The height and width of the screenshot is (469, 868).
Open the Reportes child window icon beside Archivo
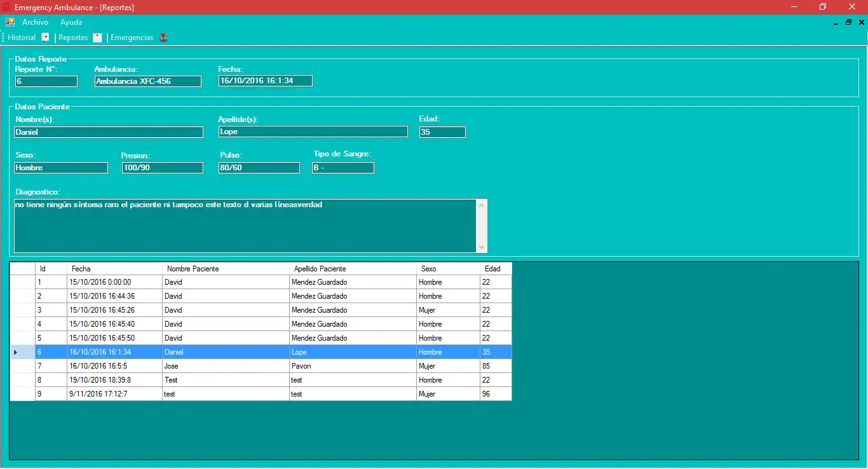(10, 22)
